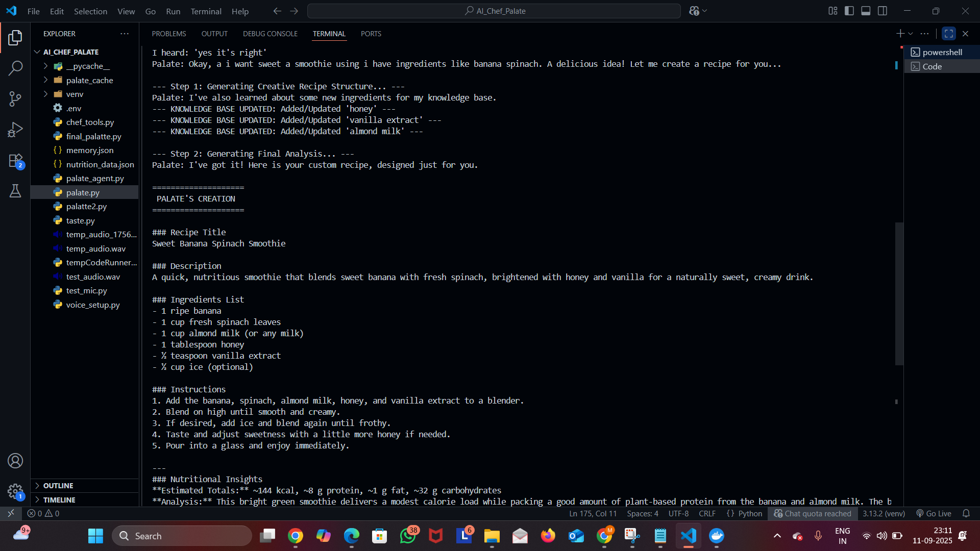Select the Code terminal instance

pyautogui.click(x=932, y=66)
